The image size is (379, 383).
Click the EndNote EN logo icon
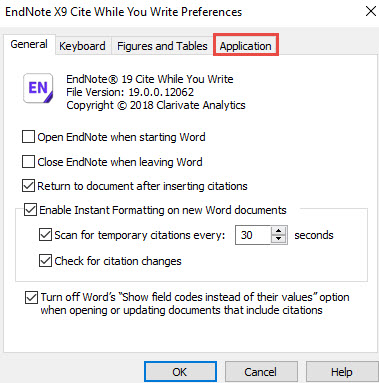point(38,88)
